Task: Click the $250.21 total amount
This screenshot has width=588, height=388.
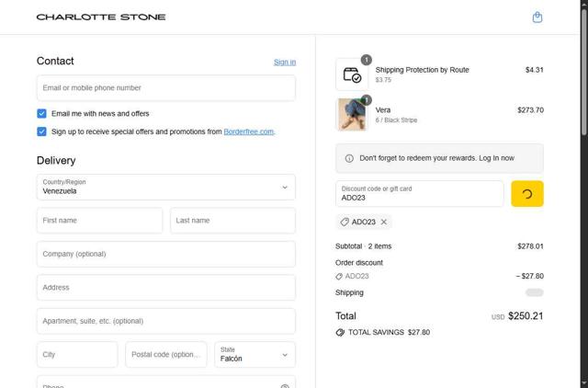Action: click(x=526, y=316)
